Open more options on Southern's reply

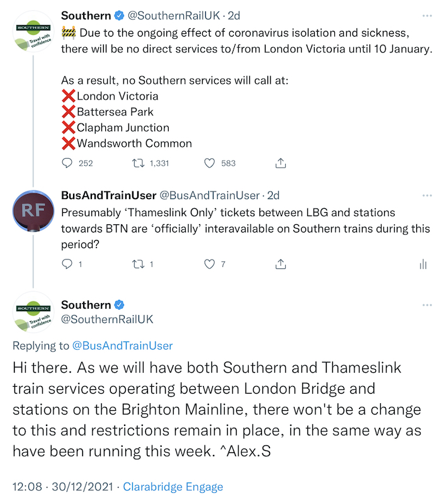[x=428, y=305]
